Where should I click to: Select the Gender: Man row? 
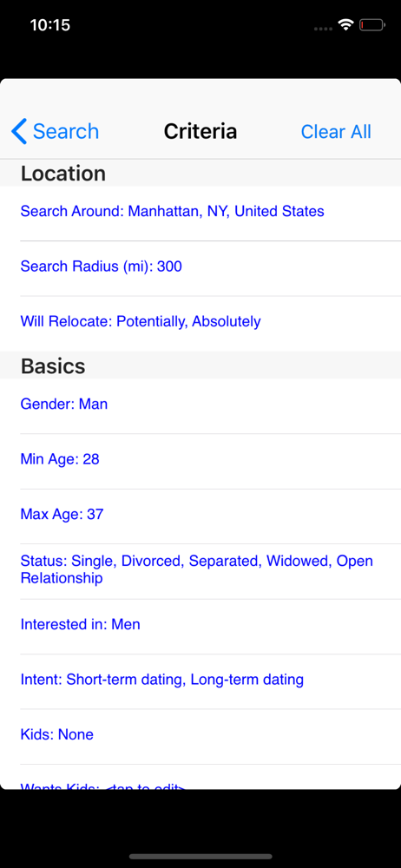point(200,405)
